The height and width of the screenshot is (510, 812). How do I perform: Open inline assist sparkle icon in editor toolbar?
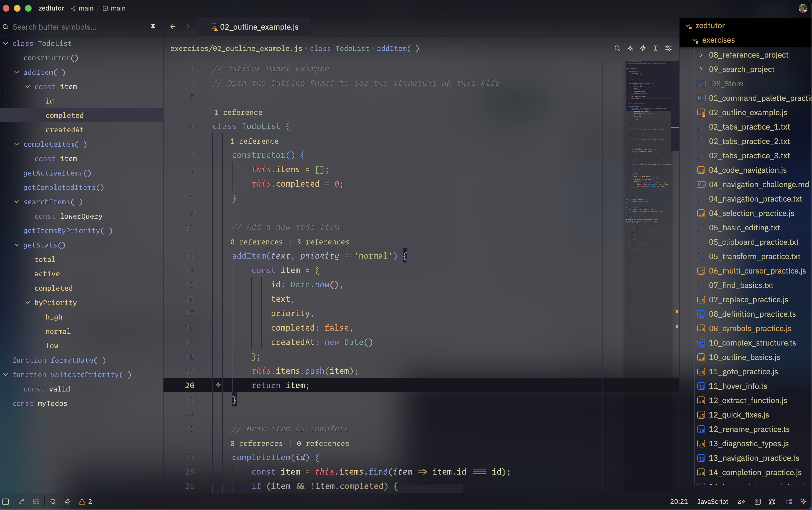point(630,48)
